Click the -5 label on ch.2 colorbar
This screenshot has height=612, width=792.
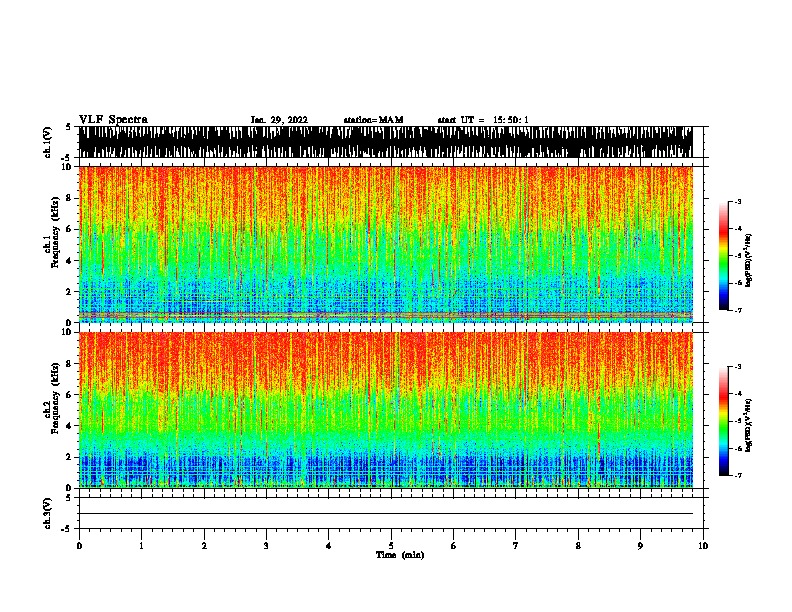(x=738, y=421)
